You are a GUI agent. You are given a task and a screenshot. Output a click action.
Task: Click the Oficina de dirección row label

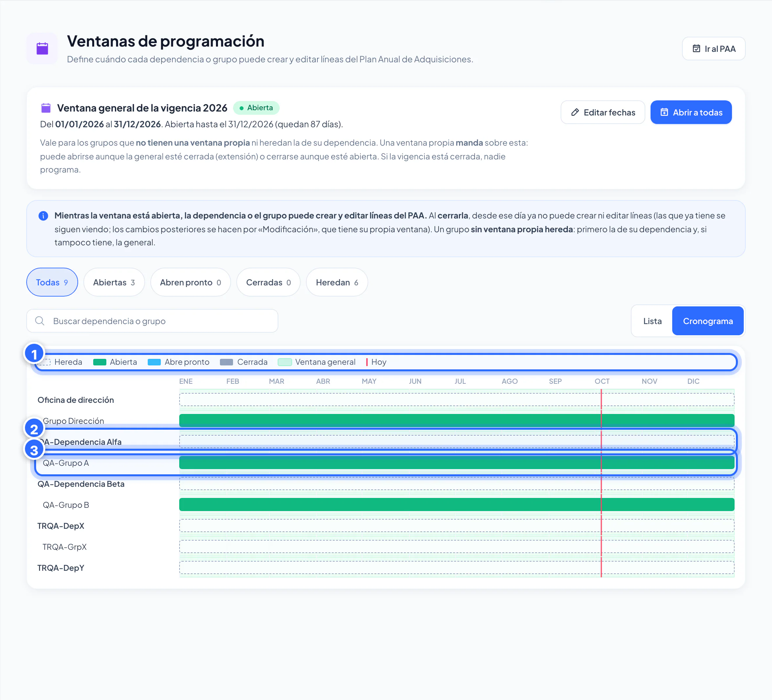pos(75,400)
